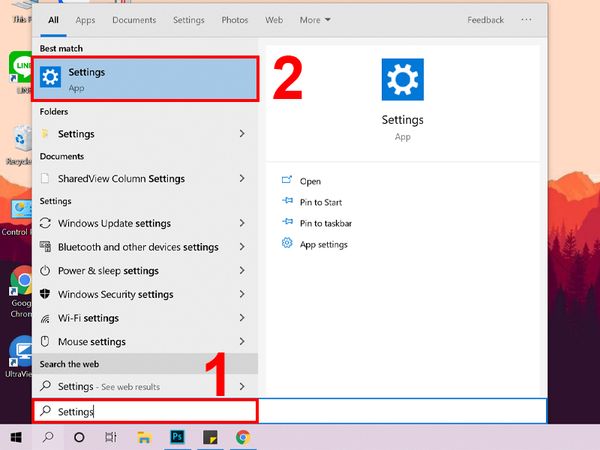
Task: Open the Settings app best match
Action: point(145,79)
